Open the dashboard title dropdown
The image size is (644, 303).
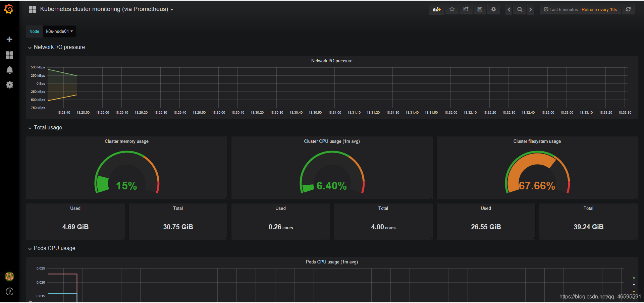(106, 9)
